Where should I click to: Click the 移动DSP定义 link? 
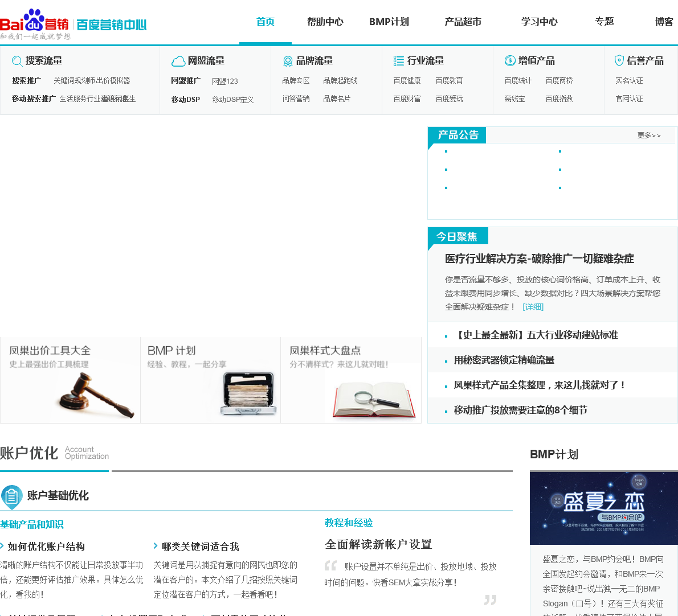[232, 100]
